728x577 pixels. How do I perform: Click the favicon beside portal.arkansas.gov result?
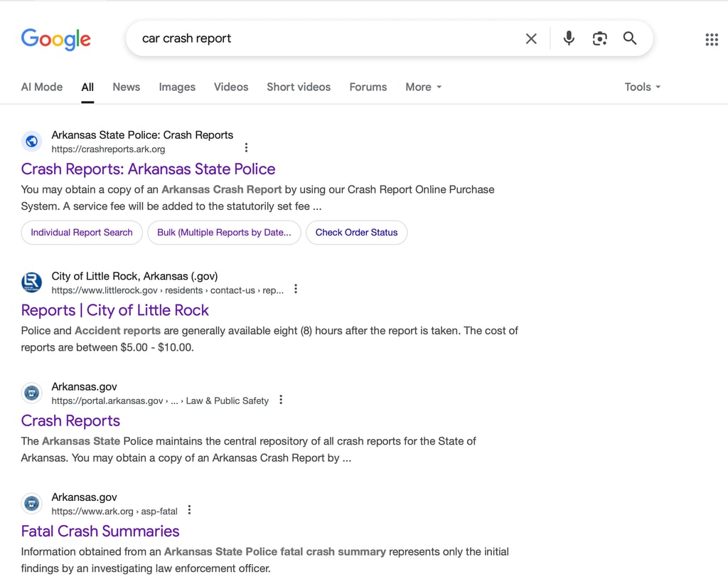coord(31,393)
